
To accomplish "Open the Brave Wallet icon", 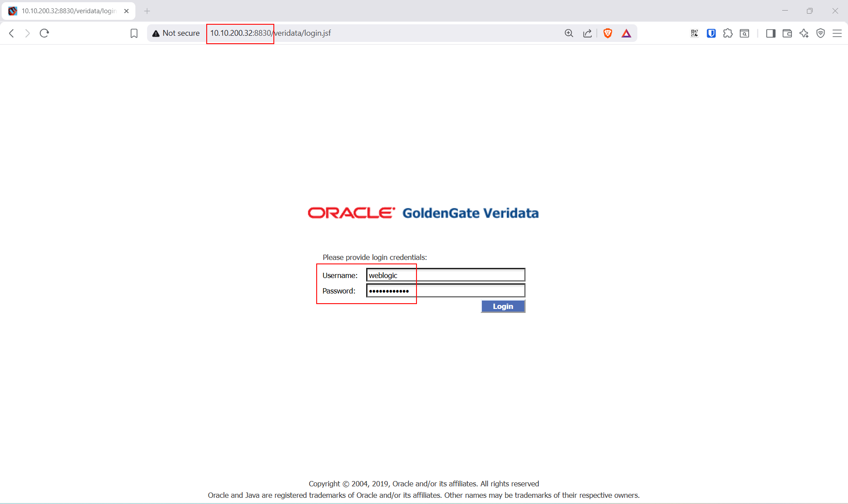I will point(787,33).
